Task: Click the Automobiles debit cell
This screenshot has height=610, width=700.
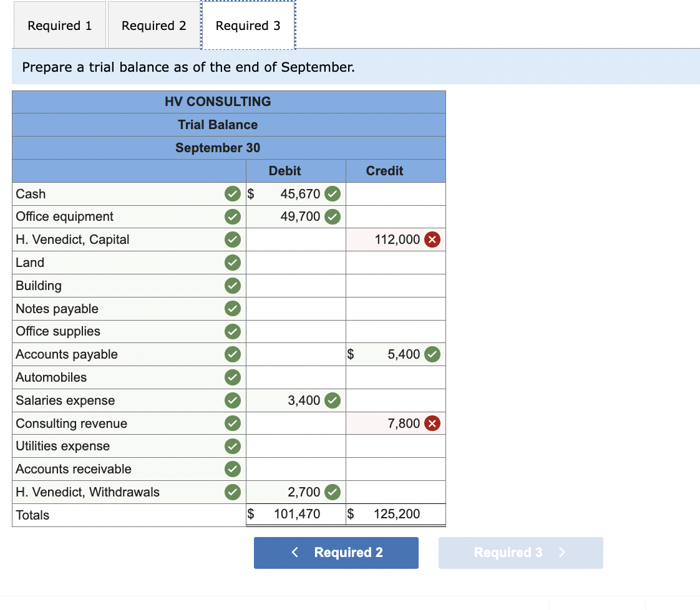Action: [x=296, y=377]
